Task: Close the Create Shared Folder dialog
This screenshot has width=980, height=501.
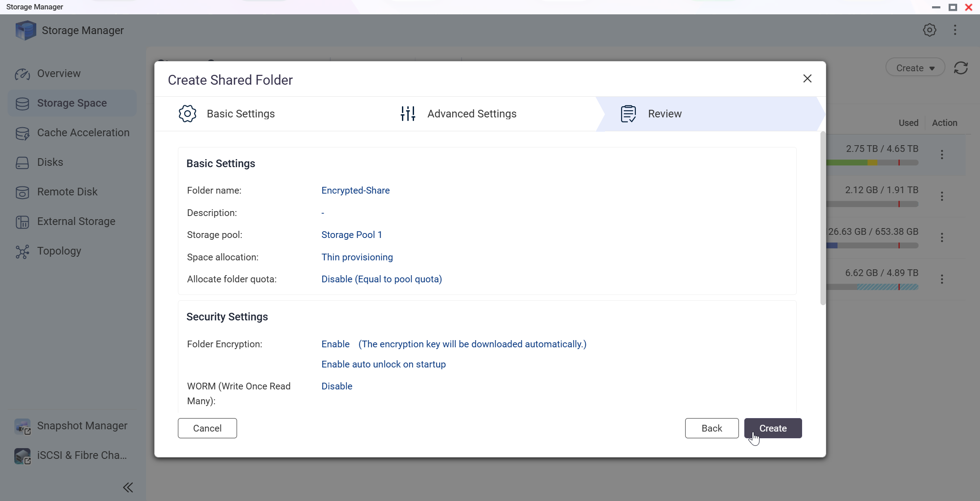Action: click(x=807, y=79)
